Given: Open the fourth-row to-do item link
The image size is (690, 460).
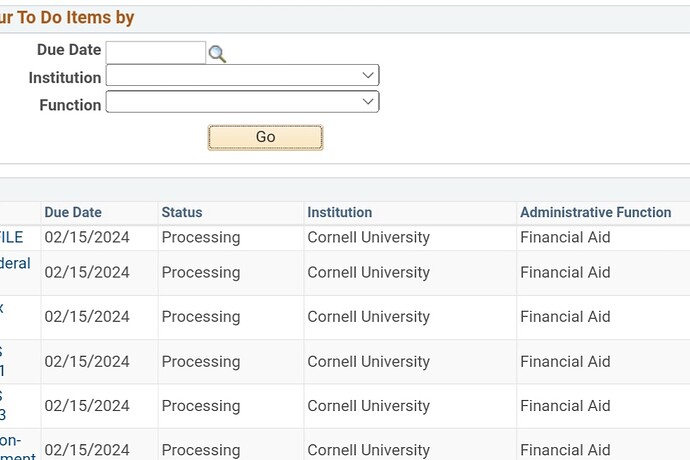Looking at the screenshot, I should coord(2,361).
